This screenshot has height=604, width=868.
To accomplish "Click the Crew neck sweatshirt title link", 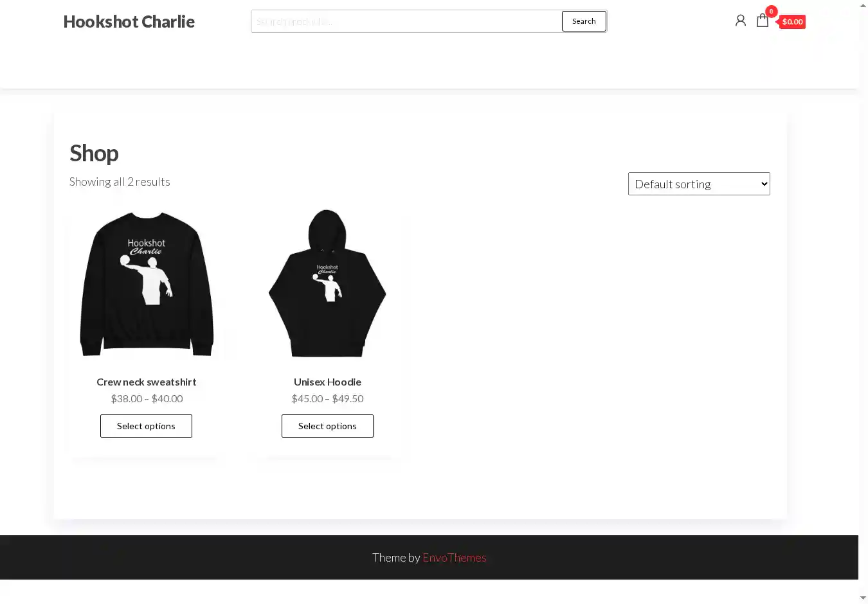I will click(147, 382).
